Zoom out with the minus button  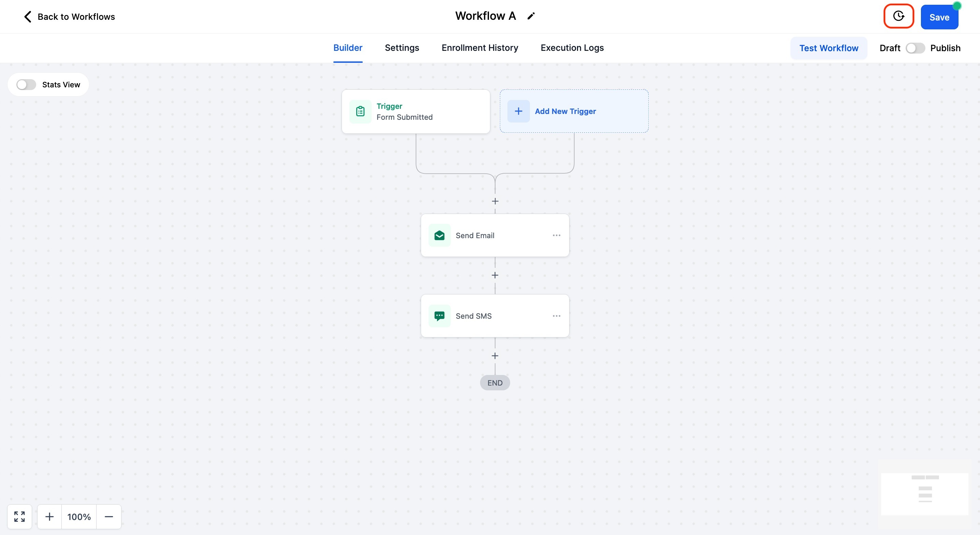coord(109,516)
